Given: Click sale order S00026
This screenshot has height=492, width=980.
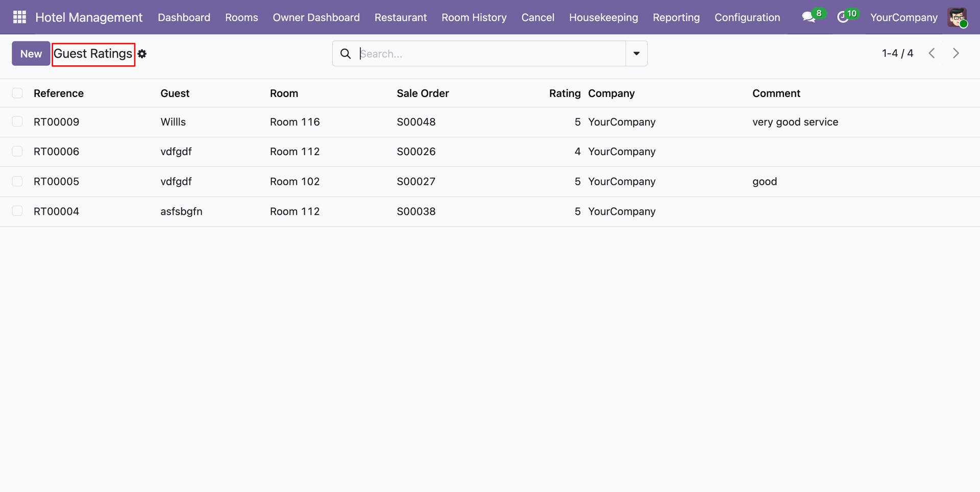Looking at the screenshot, I should click(x=416, y=152).
